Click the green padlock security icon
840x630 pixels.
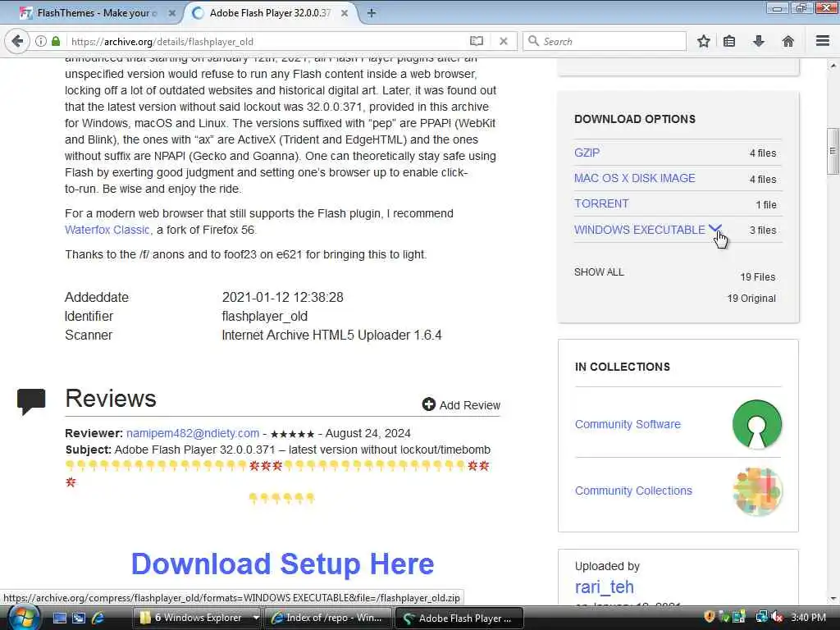(x=56, y=41)
